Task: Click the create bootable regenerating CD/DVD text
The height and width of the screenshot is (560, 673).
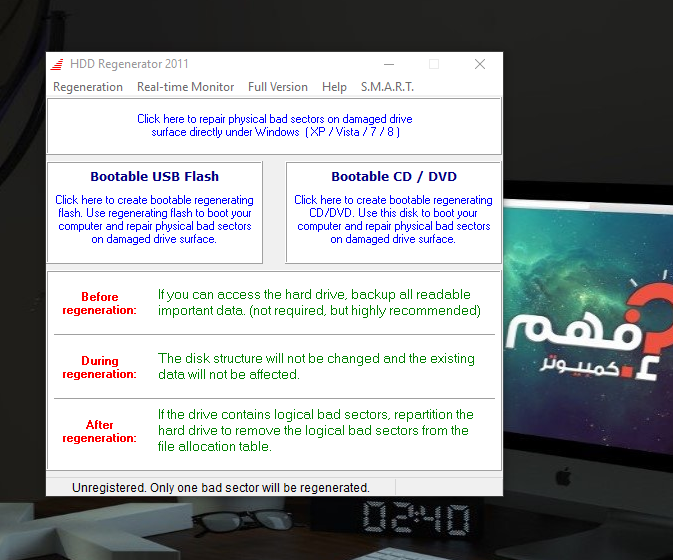Action: 394,219
